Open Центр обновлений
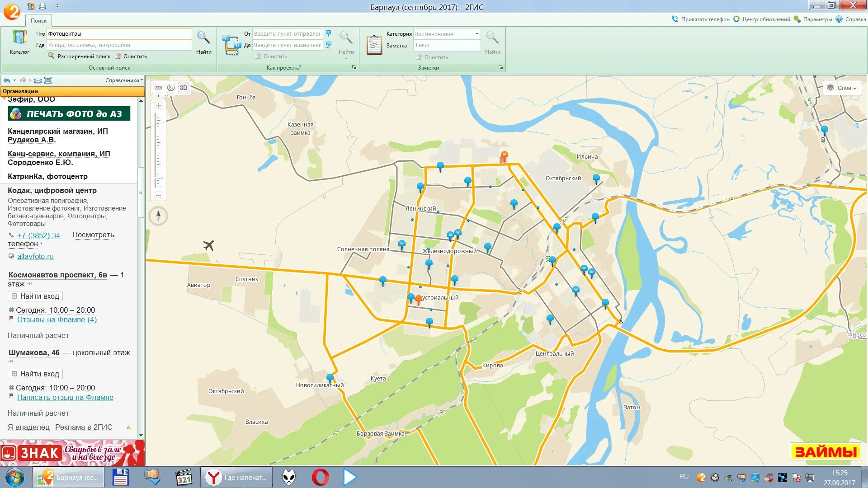The width and height of the screenshot is (868, 488). [761, 19]
